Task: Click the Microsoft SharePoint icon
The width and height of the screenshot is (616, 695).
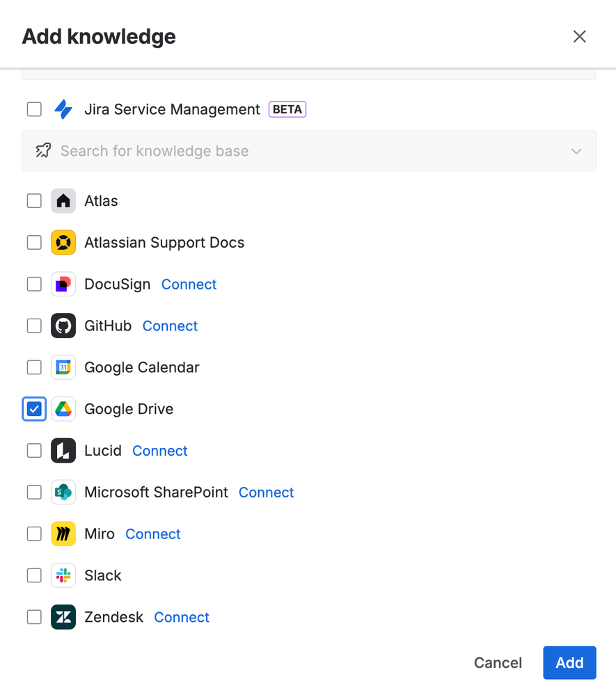Action: tap(63, 493)
